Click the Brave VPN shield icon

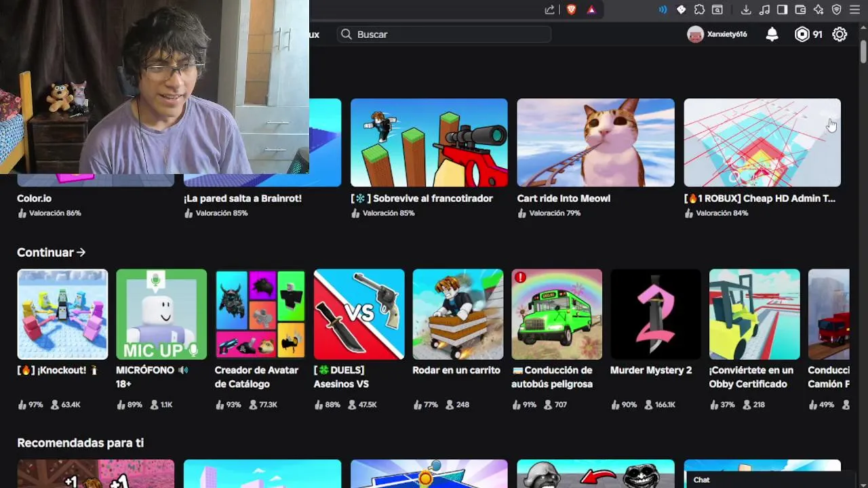(x=836, y=9)
